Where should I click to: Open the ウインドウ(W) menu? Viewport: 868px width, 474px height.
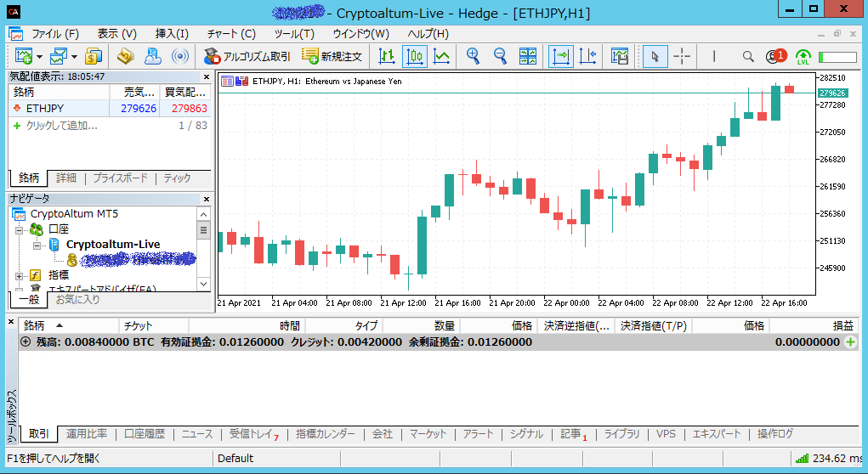[x=361, y=34]
